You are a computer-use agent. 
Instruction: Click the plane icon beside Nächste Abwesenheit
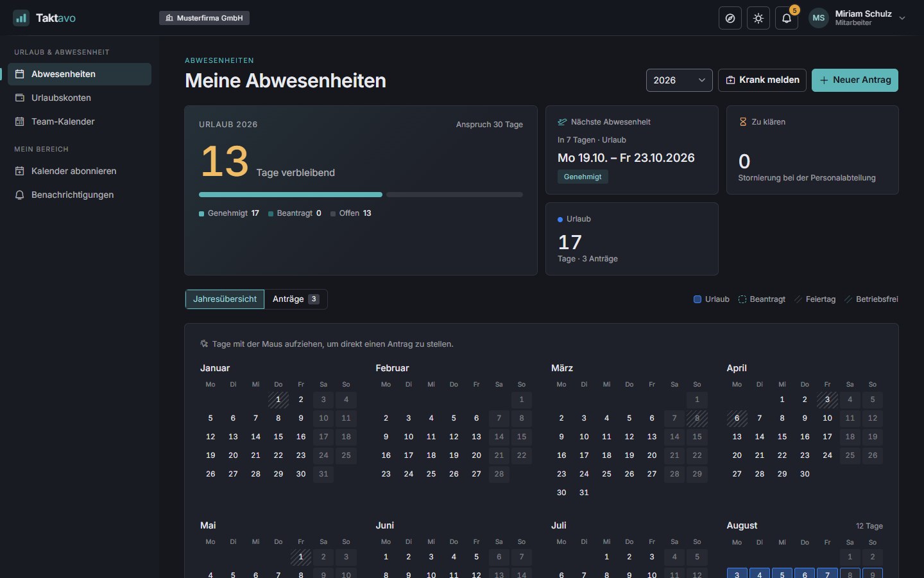(x=562, y=122)
